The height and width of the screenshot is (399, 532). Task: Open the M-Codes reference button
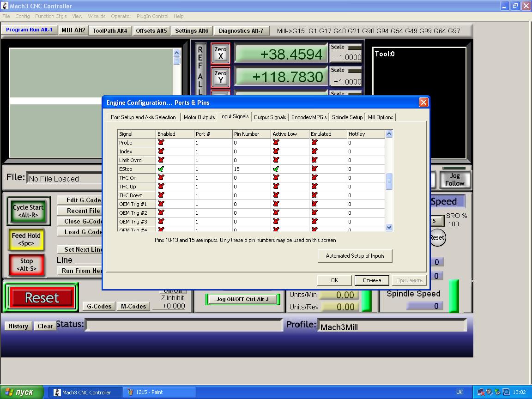133,306
